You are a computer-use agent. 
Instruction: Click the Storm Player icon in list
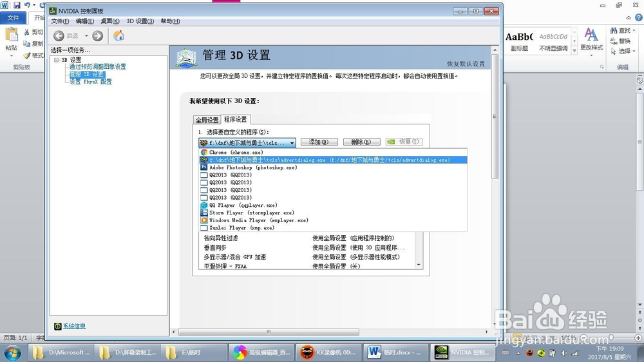click(x=204, y=213)
